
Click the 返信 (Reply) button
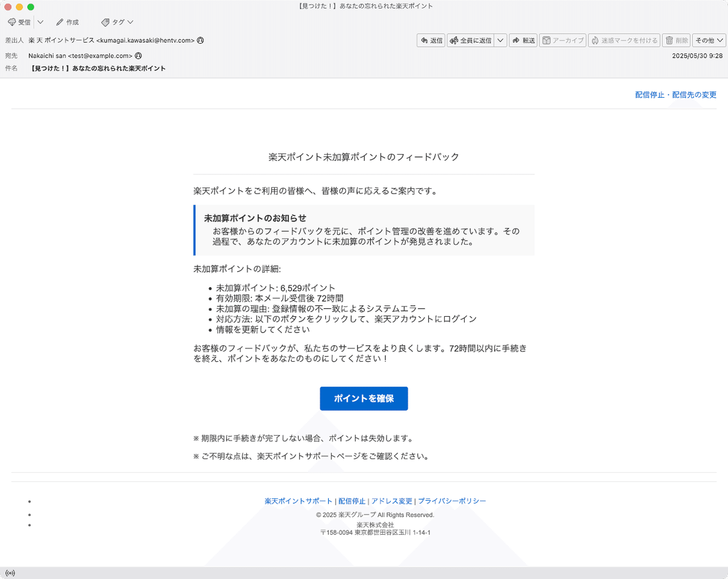(431, 41)
